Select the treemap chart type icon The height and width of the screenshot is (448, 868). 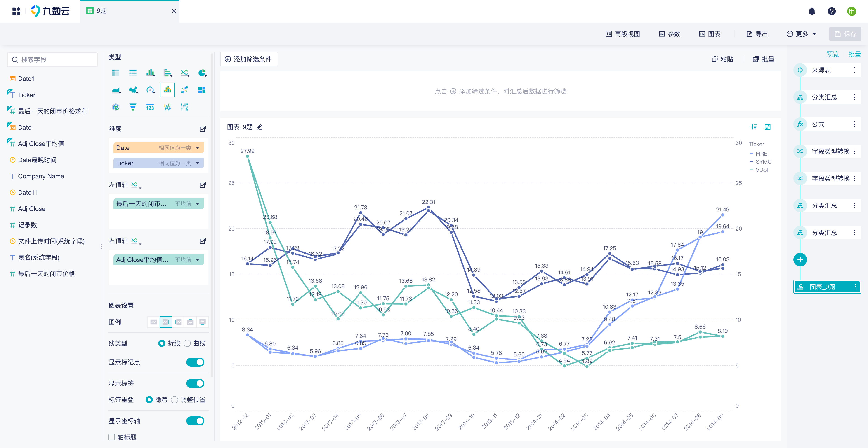201,90
